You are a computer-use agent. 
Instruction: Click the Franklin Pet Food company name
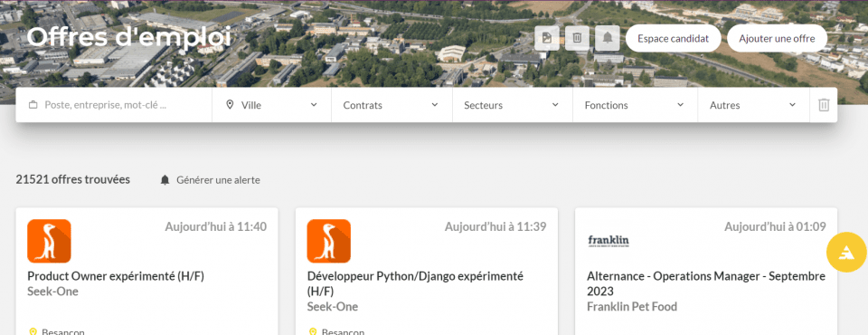pyautogui.click(x=632, y=307)
